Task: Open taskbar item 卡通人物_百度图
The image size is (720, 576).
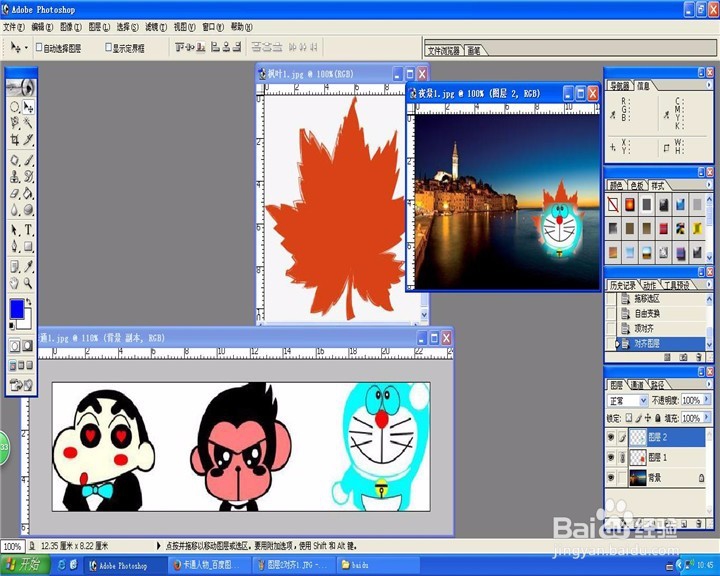Action: tap(209, 565)
